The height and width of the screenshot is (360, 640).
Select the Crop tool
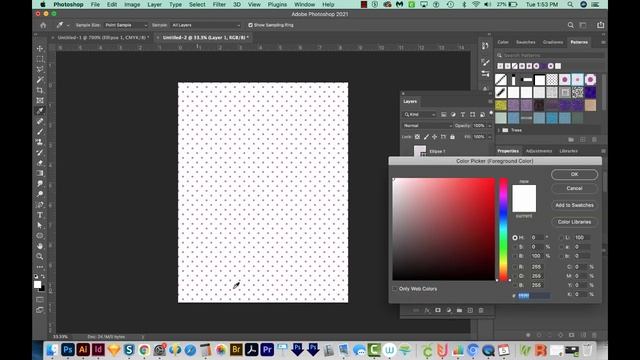pos(40,90)
